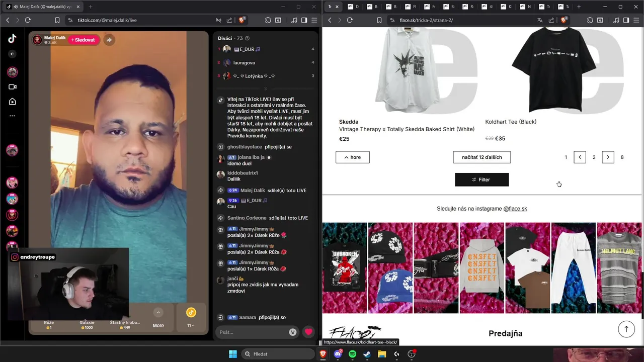Open the Helmut Lang Instagram thumbnail

(x=620, y=268)
